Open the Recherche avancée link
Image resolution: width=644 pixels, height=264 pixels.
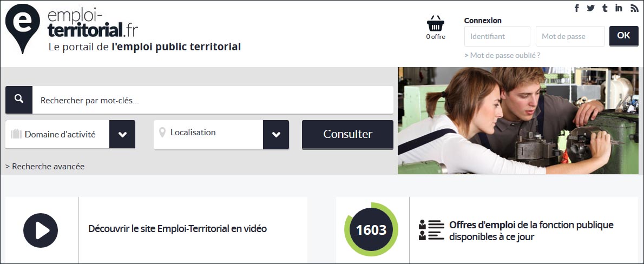pyautogui.click(x=45, y=166)
